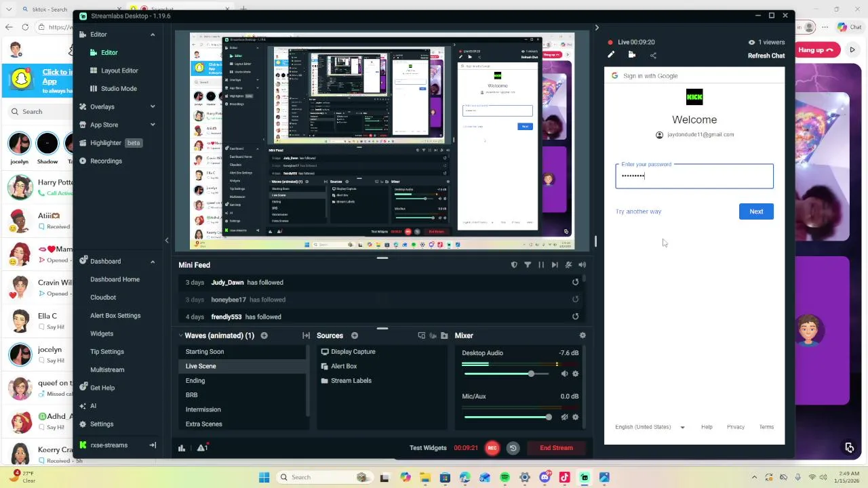The height and width of the screenshot is (488, 868).
Task: Click the camera icon in chat panel
Action: click(632, 55)
